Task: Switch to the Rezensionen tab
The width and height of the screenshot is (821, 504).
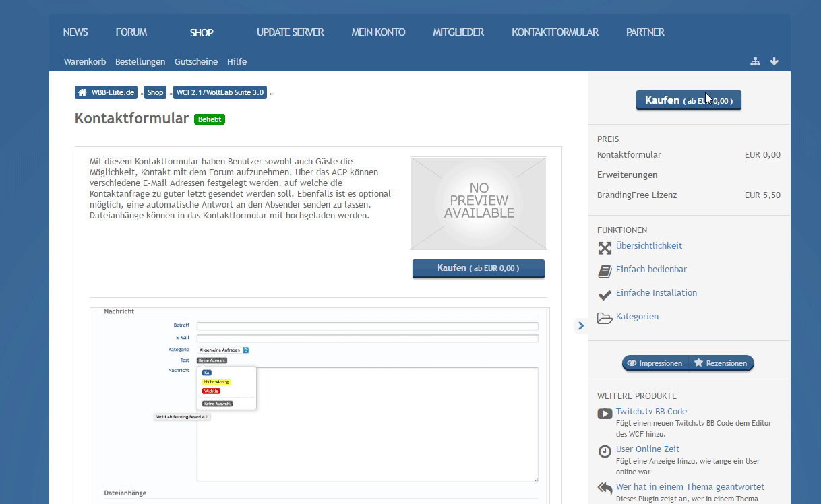Action: point(720,363)
